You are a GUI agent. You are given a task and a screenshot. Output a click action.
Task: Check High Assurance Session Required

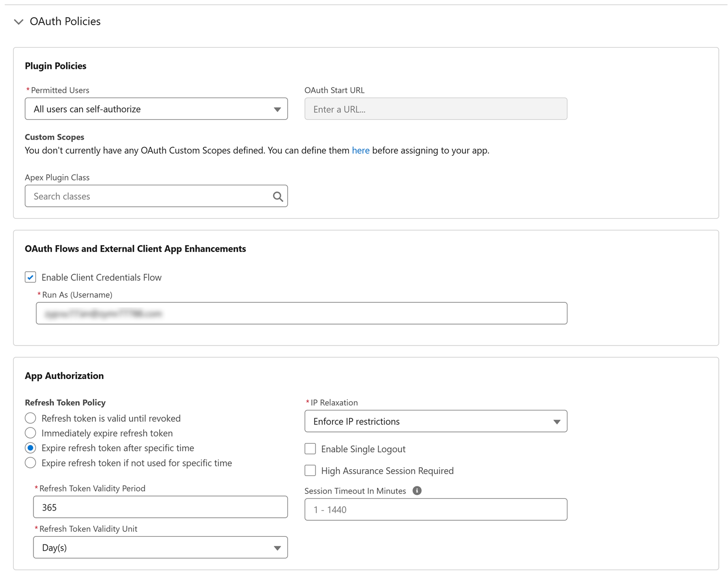(310, 471)
